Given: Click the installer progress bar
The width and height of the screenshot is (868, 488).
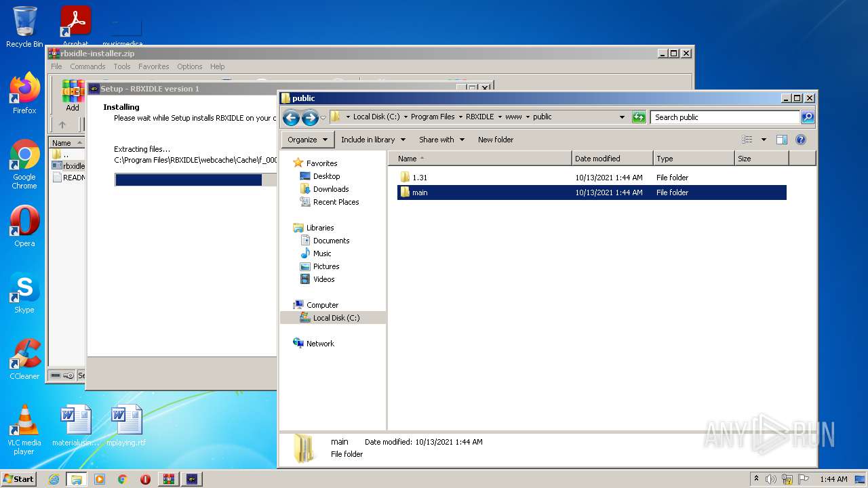Looking at the screenshot, I should tap(196, 180).
